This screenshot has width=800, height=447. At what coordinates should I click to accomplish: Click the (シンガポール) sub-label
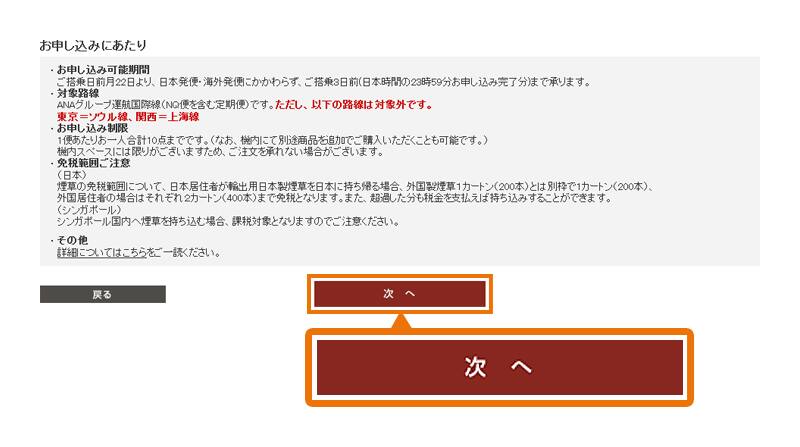point(89,210)
